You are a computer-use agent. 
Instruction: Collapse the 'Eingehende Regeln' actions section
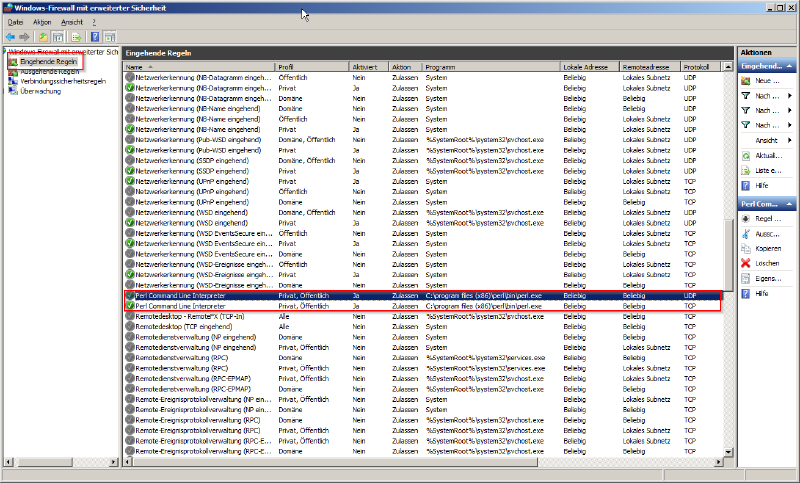[791, 65]
